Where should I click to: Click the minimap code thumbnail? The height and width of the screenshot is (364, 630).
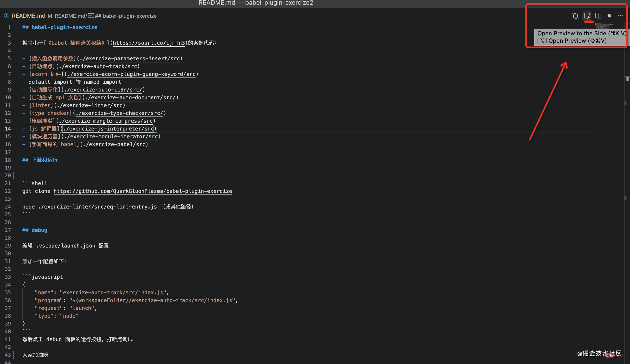[603, 26]
